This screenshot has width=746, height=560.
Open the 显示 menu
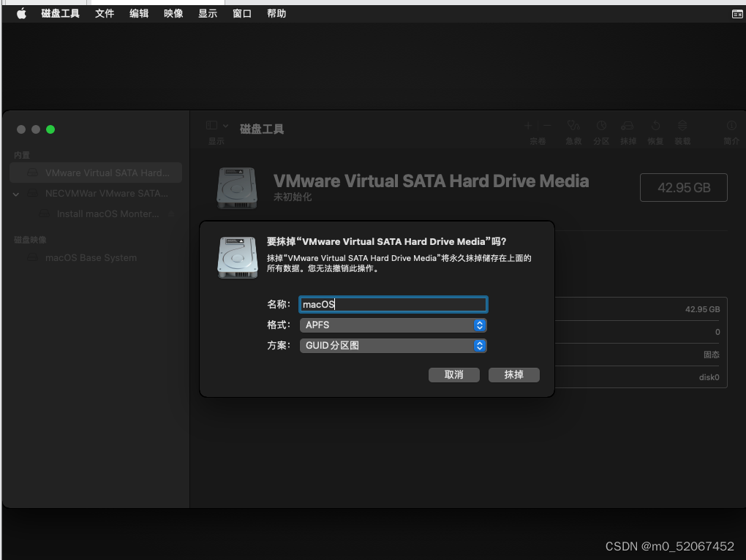pyautogui.click(x=208, y=13)
